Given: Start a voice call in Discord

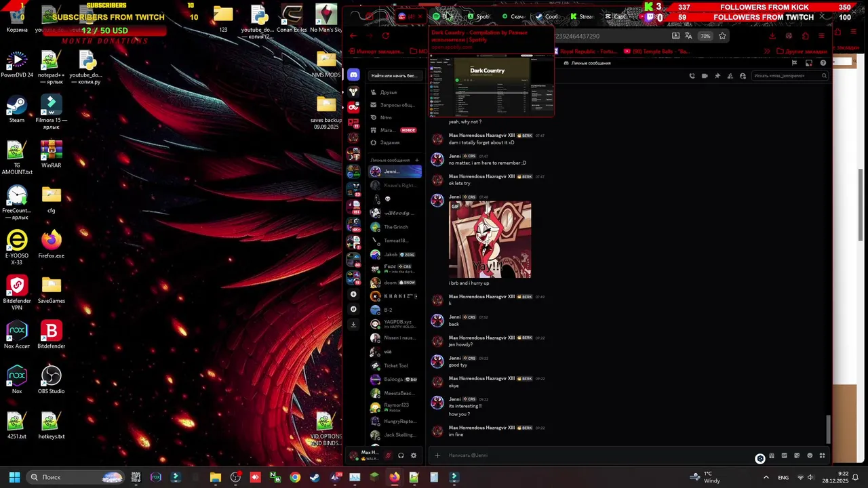Looking at the screenshot, I should click(692, 76).
